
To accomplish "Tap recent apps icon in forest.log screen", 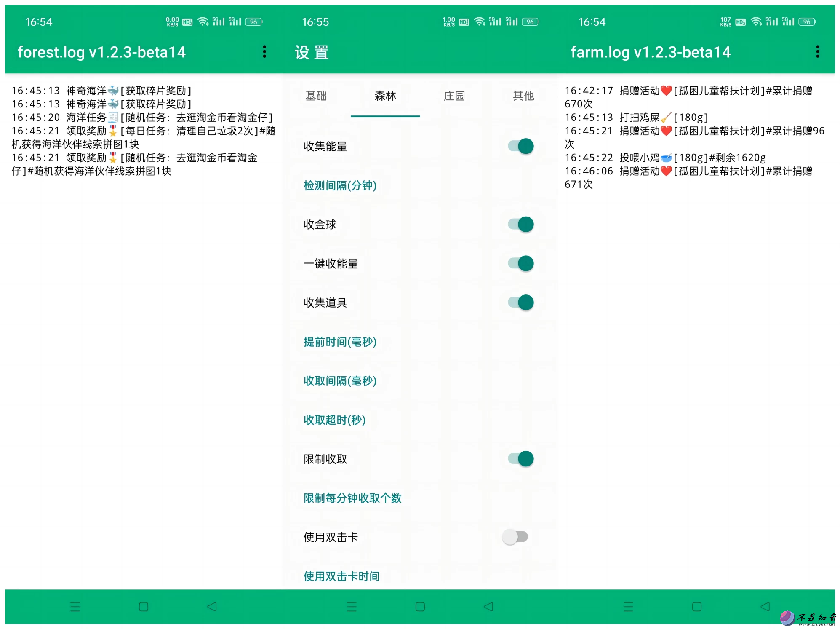I will [75, 607].
